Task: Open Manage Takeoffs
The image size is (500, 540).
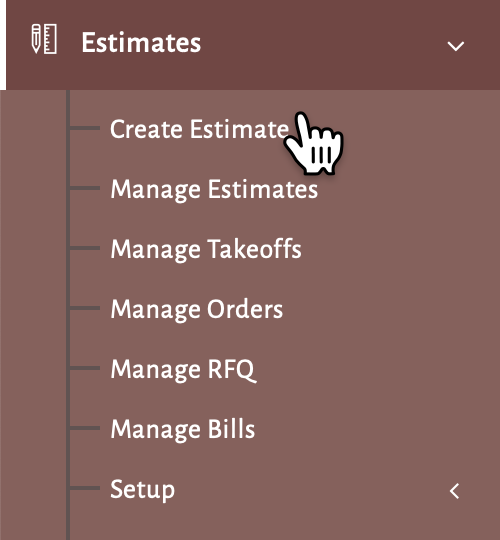Action: [x=206, y=249]
